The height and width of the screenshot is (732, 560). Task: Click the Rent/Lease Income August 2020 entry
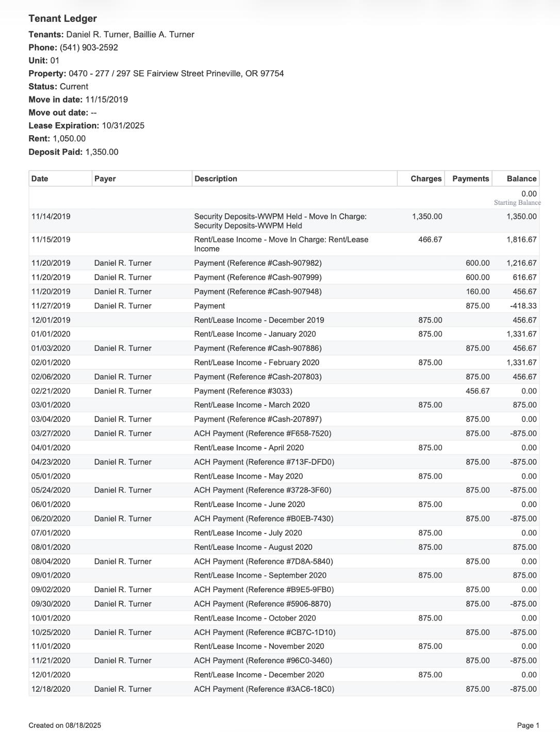(x=253, y=547)
